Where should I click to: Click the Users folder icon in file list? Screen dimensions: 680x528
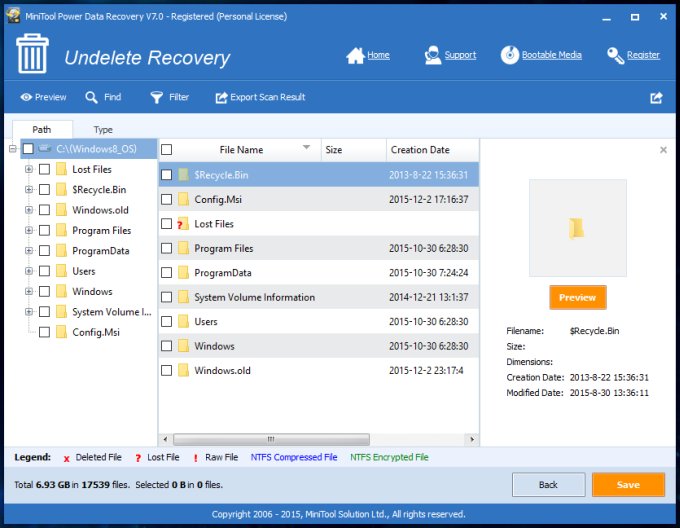183,322
